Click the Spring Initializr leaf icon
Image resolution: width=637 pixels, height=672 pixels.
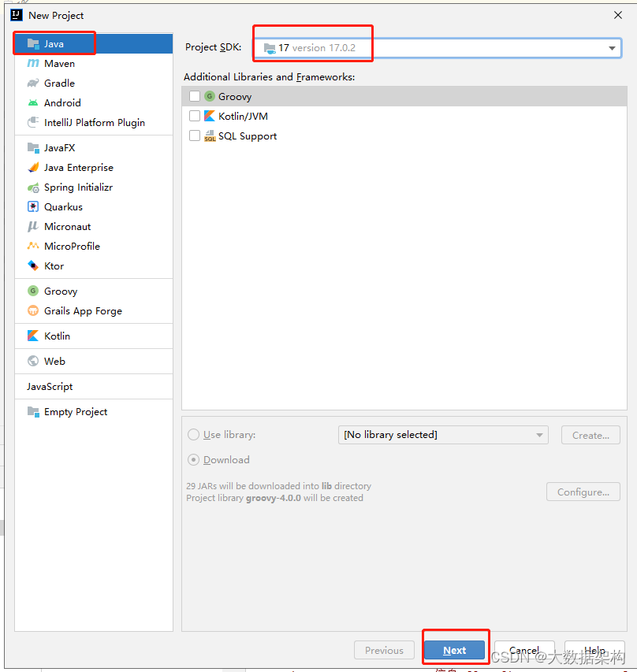pos(33,187)
